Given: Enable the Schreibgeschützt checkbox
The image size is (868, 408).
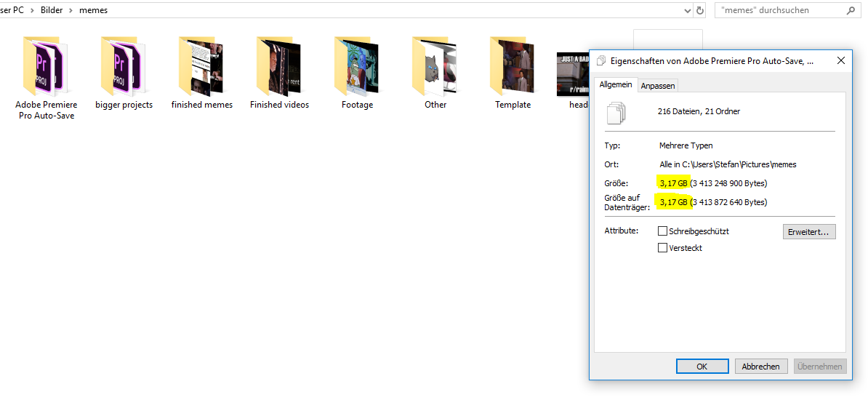Looking at the screenshot, I should (662, 231).
